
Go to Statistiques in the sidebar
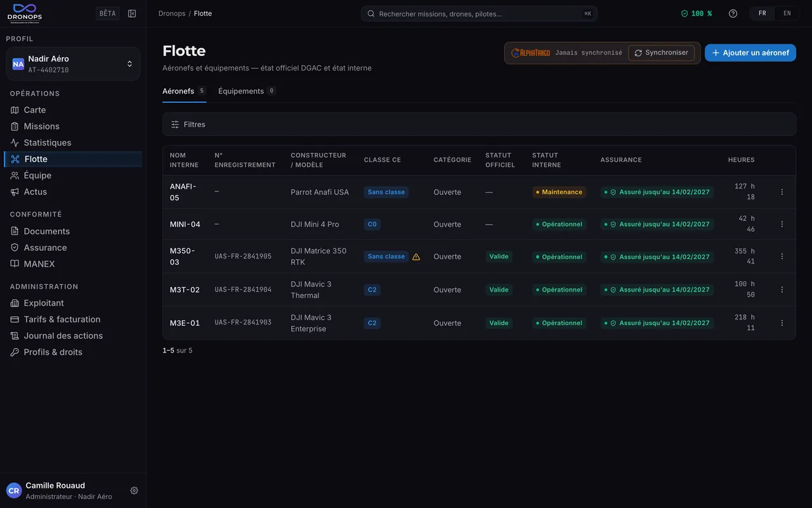click(x=73, y=143)
